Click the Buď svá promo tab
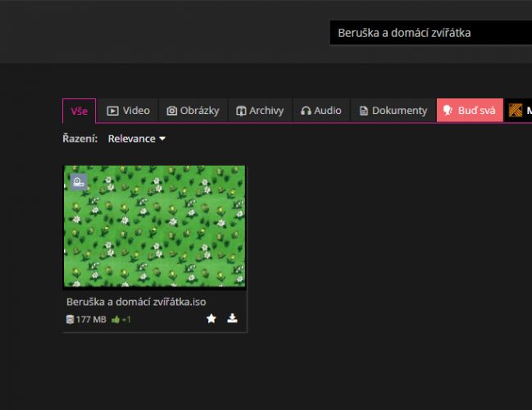Viewport: 532px width, 410px height. [x=470, y=111]
